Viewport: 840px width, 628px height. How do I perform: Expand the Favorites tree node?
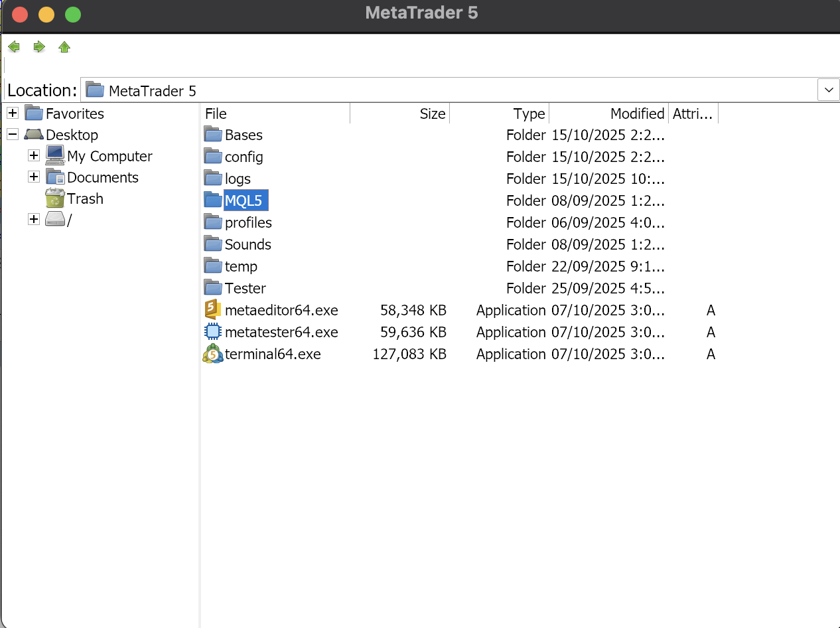(x=13, y=114)
